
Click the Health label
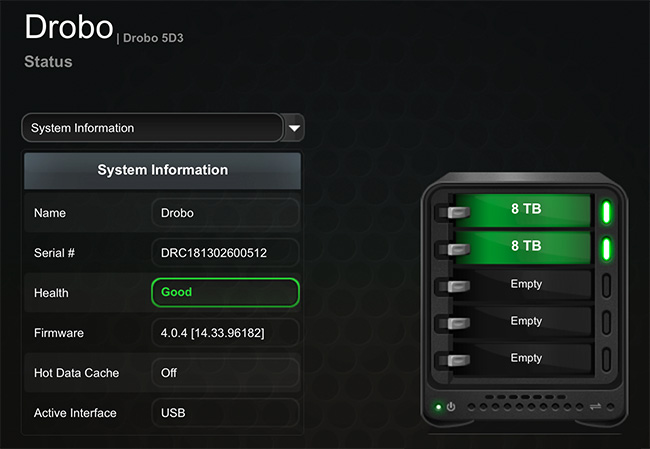51,293
